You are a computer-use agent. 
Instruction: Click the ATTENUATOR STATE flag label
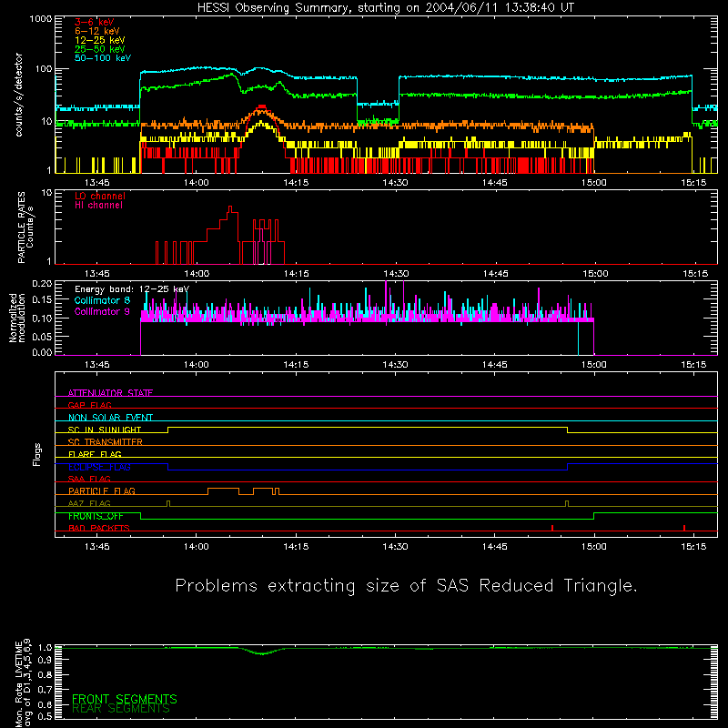click(110, 393)
